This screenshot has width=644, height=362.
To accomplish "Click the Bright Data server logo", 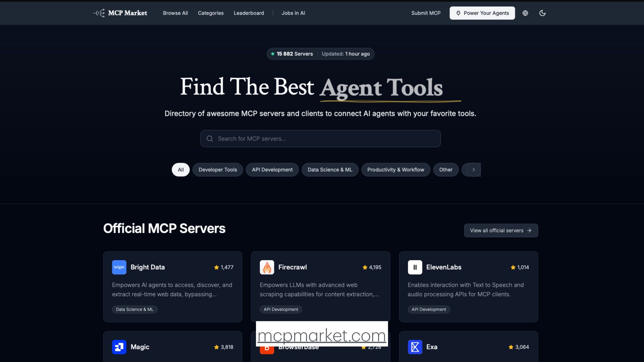I will (x=119, y=267).
